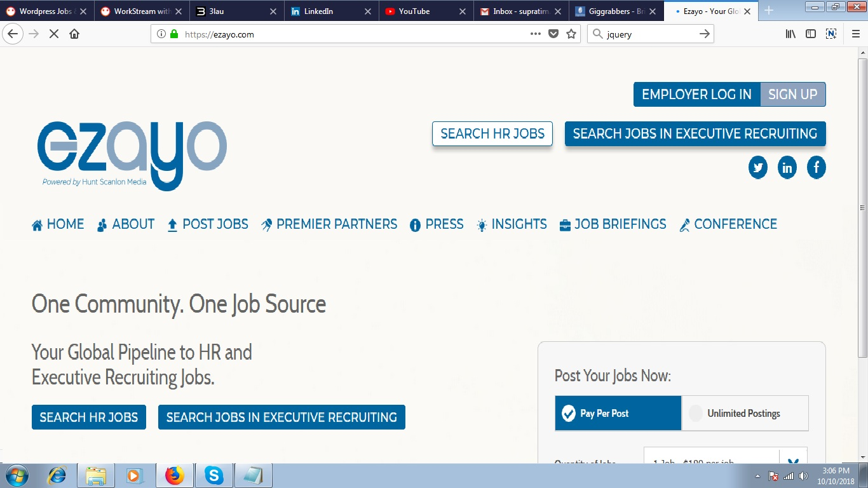Viewport: 868px width, 488px height.
Task: Go back with the browser back arrow
Action: pyautogui.click(x=13, y=34)
